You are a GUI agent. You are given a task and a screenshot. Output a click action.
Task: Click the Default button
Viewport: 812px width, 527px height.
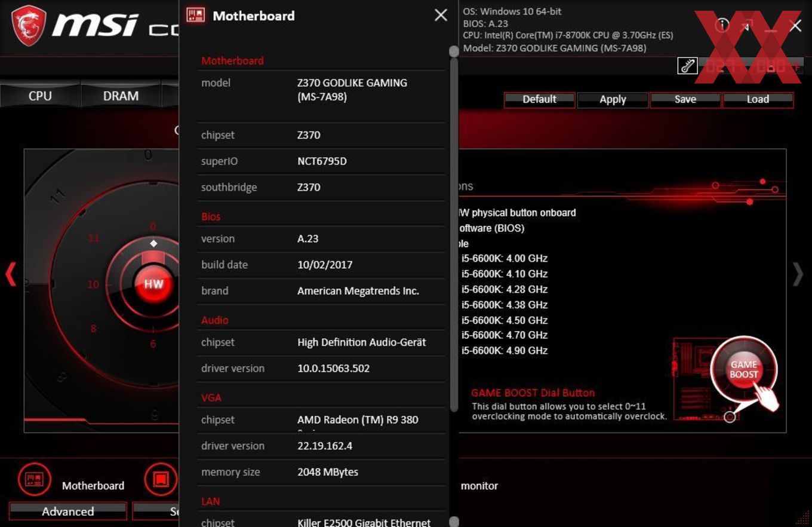(539, 99)
